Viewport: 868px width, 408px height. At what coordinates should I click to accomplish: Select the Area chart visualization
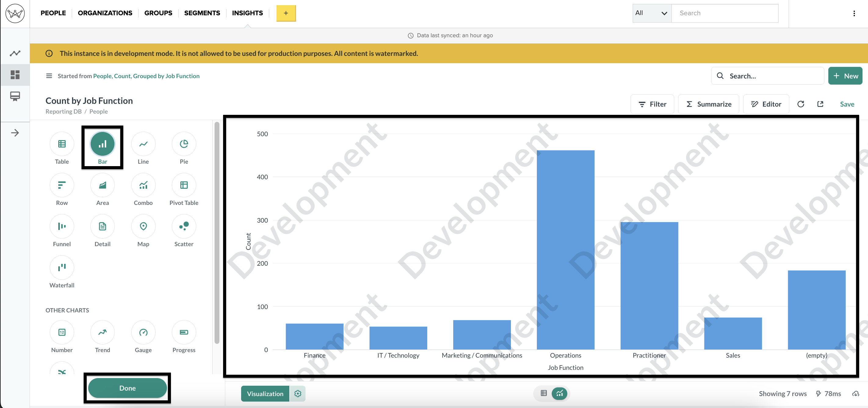pos(103,185)
